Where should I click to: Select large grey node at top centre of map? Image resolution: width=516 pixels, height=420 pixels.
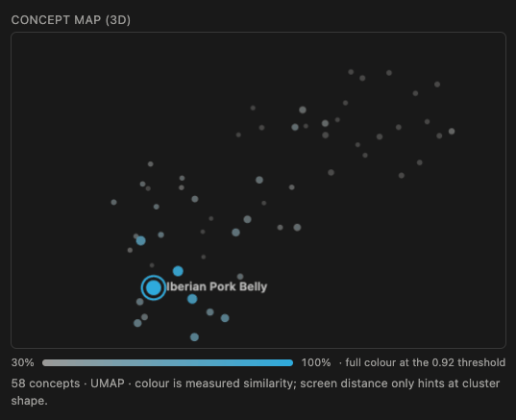click(303, 110)
